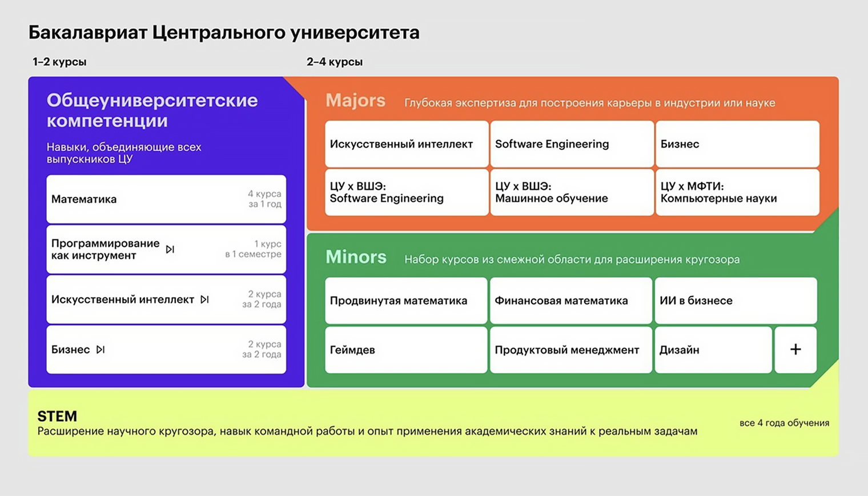Click the Навыки, объединяющие всех выпускников ЦУ subtitle
Screen dimensions: 868x496
124,153
